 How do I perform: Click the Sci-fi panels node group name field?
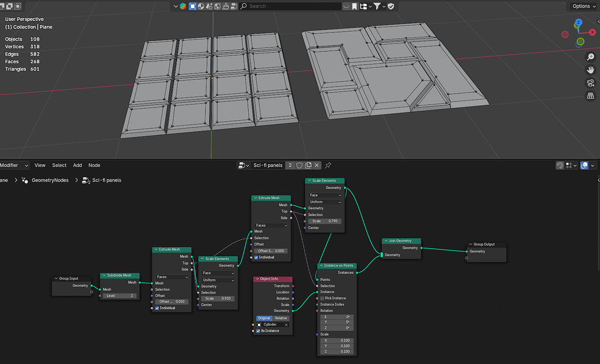click(268, 165)
